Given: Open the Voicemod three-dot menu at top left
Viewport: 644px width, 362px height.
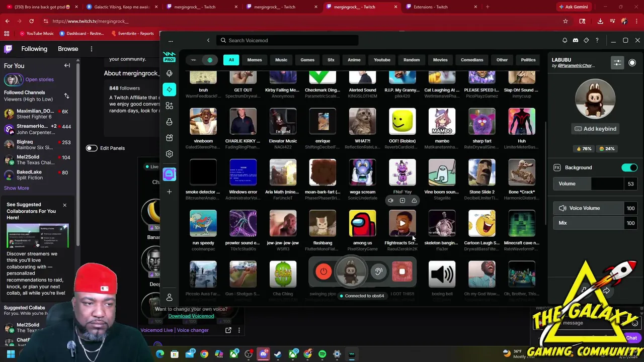Looking at the screenshot, I should pyautogui.click(x=171, y=41).
